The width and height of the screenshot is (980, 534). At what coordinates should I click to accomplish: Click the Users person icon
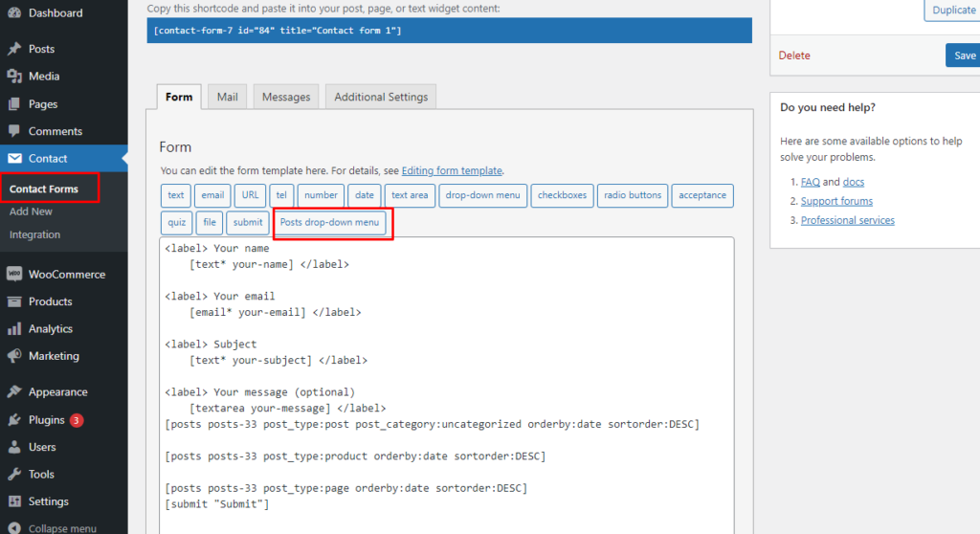(x=14, y=447)
